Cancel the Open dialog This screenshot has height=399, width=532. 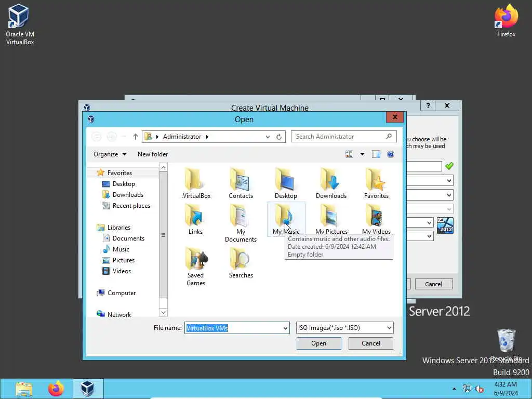pyautogui.click(x=370, y=343)
